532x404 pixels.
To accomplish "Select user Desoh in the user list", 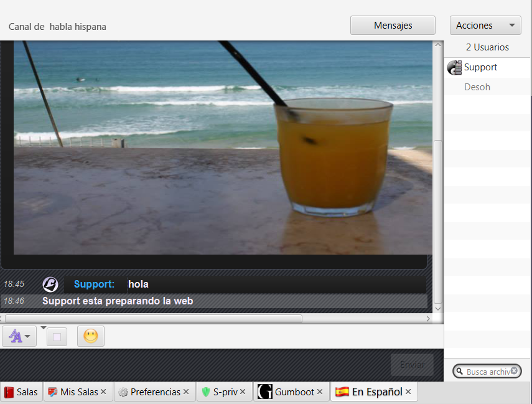I will pos(477,87).
